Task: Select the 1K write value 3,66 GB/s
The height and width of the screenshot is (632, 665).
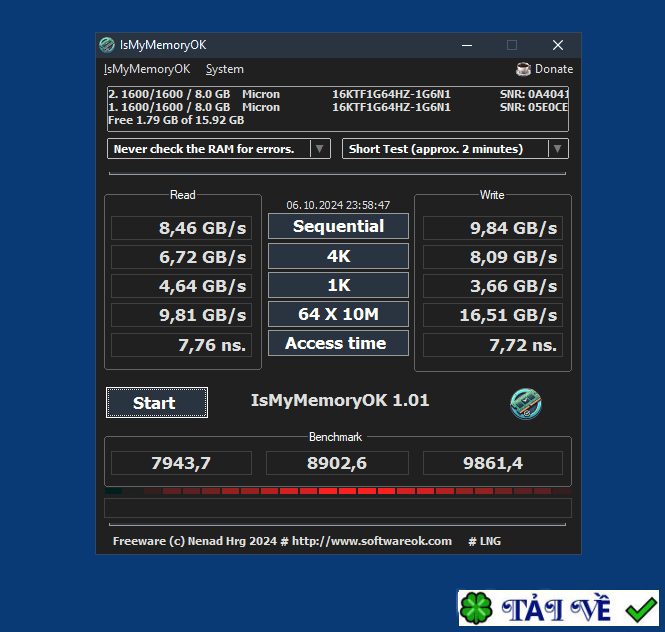Action: point(493,286)
